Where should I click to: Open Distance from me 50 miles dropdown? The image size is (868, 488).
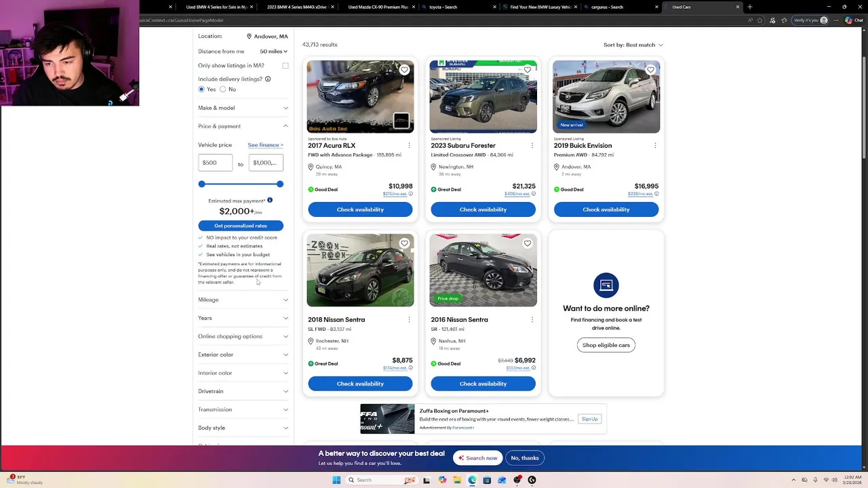pos(273,52)
